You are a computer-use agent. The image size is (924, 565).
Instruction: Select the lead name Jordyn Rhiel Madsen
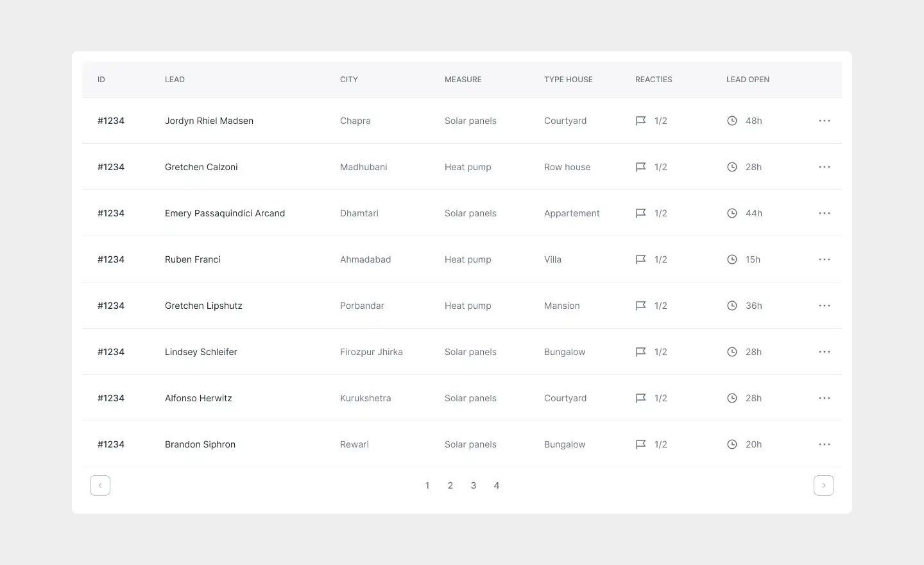pos(209,121)
